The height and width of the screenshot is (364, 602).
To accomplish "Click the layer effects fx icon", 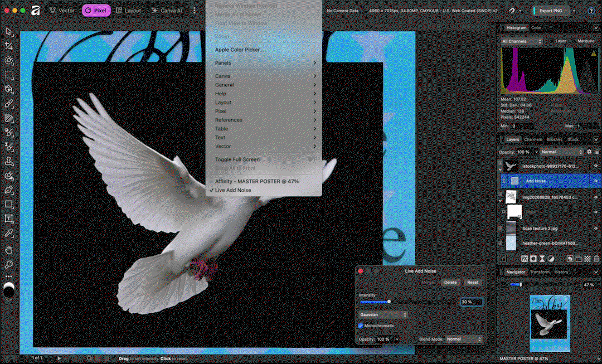I will pos(524,259).
